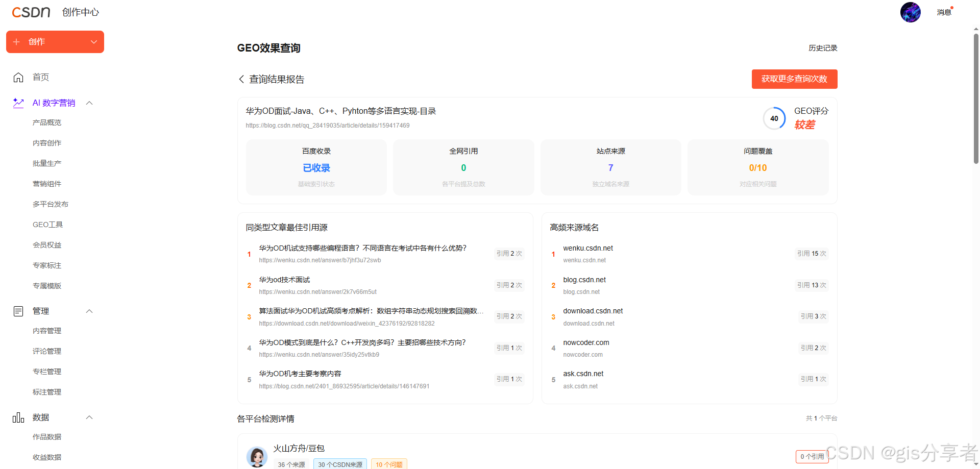Click ask.csdn.net domain entry
This screenshot has height=469, width=980.
[x=583, y=374]
